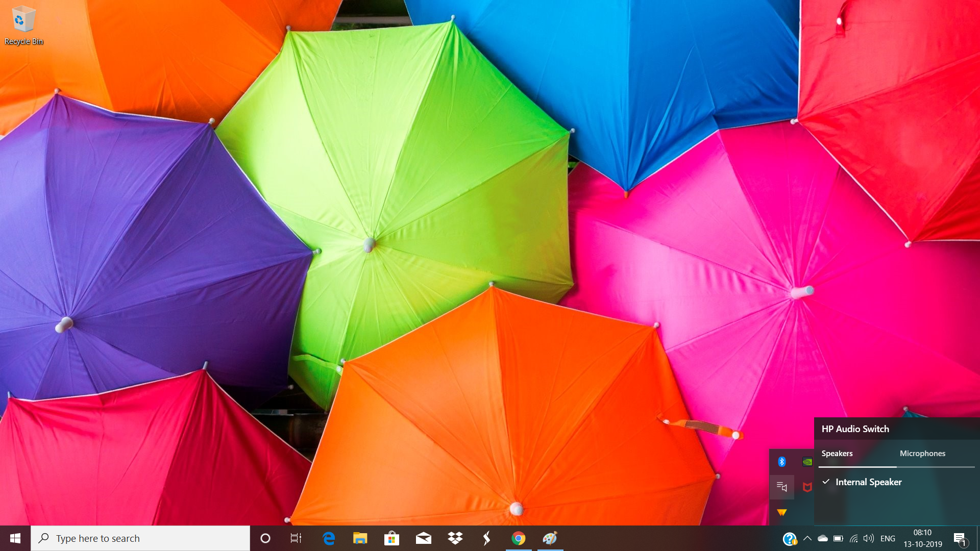
Task: Open File Explorer from the taskbar
Action: [360, 538]
